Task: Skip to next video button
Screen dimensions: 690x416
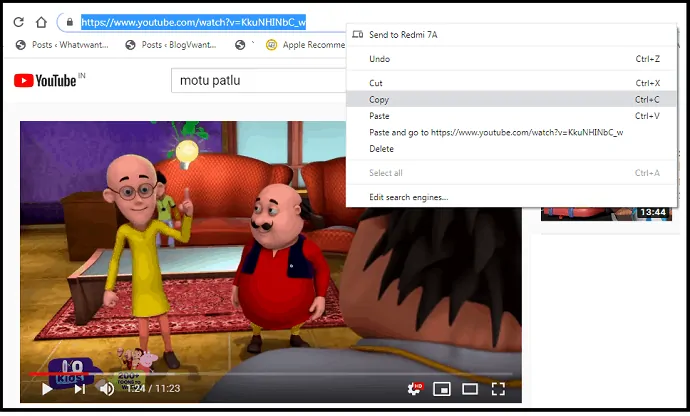Action: (80, 389)
